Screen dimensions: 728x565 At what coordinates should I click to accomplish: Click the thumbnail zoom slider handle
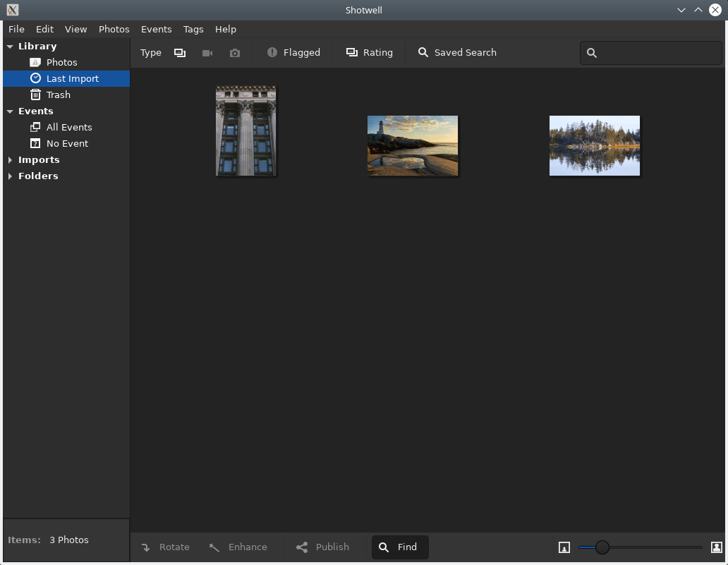pyautogui.click(x=602, y=547)
